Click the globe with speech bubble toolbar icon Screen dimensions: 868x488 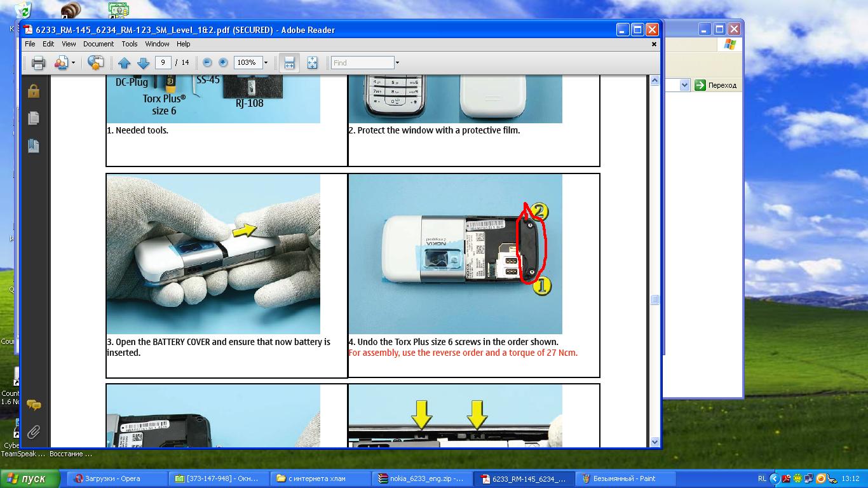[96, 62]
